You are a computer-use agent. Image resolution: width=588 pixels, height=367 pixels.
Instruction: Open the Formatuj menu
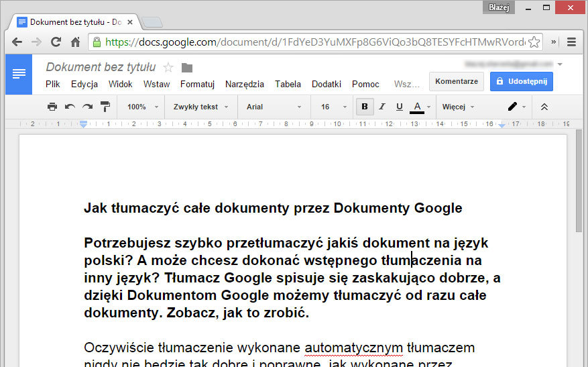coord(197,84)
